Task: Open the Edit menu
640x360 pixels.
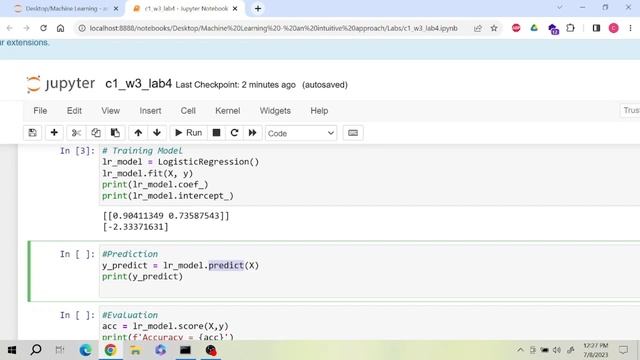Action: 74,111
